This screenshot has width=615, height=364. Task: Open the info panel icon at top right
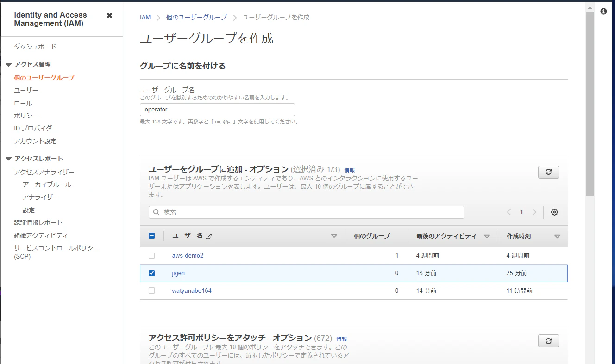click(603, 11)
